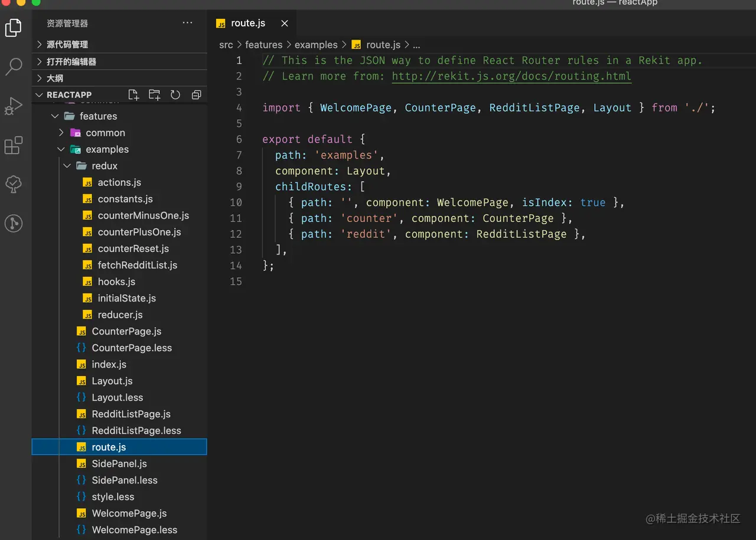Image resolution: width=756 pixels, height=540 pixels.
Task: Open Run and Debug view
Action: (14, 106)
